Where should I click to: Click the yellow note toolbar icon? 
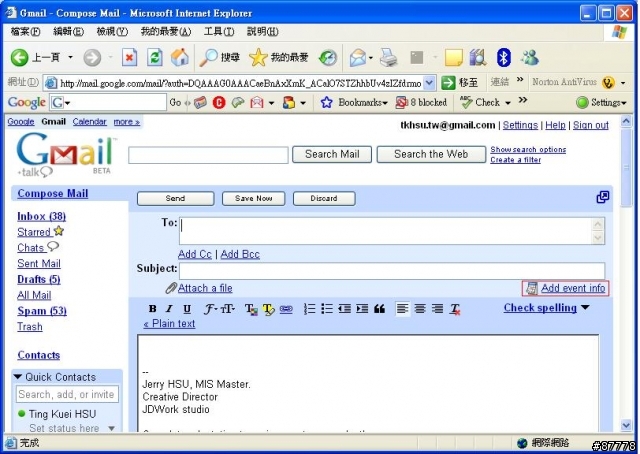point(453,58)
